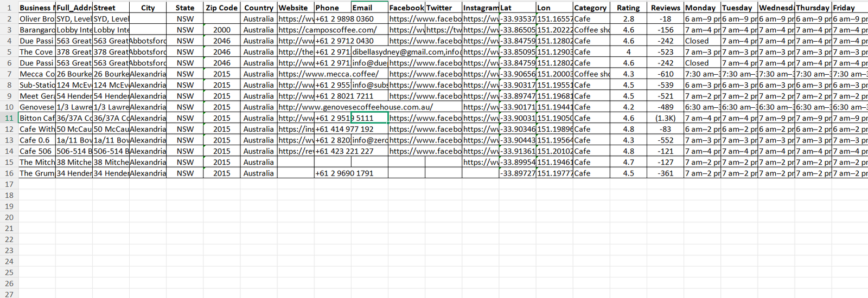This screenshot has height=298, width=868.
Task: Select the "Cafe With" cell
Action: click(37, 129)
